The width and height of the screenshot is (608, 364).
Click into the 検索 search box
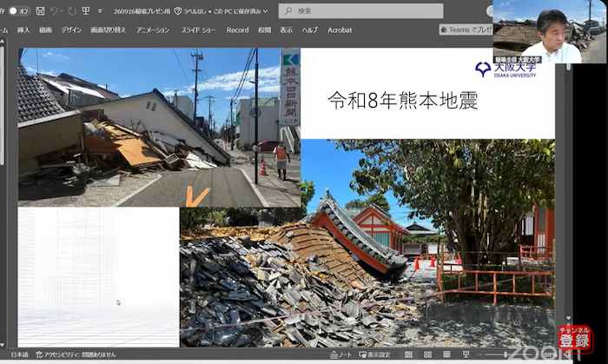[360, 10]
